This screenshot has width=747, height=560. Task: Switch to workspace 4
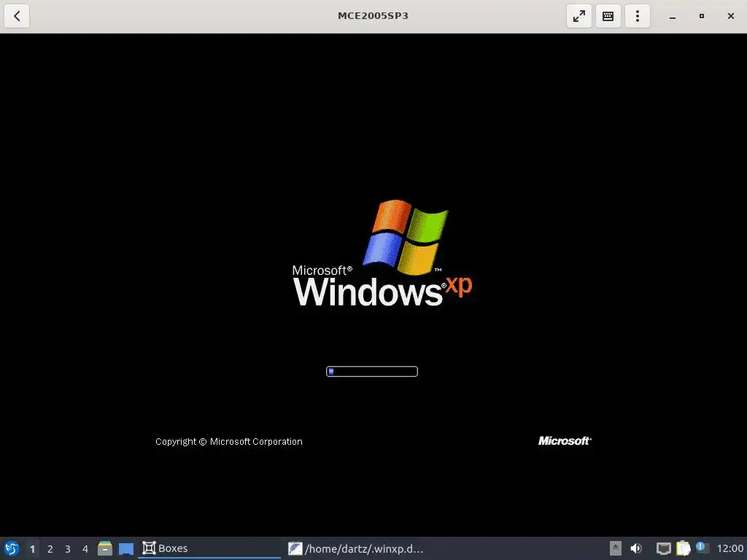click(x=85, y=549)
